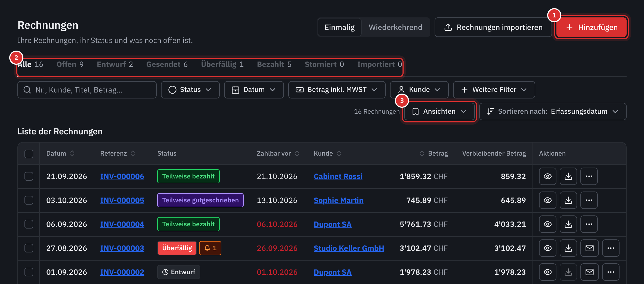Image resolution: width=644 pixels, height=284 pixels.
Task: View invoice INV-000004 with the eye icon
Action: tap(547, 224)
